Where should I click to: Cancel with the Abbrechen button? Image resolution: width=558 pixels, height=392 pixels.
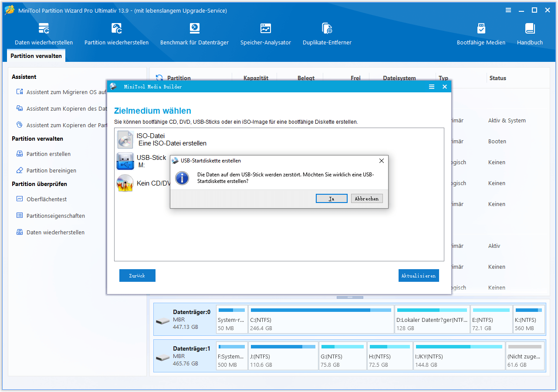click(367, 199)
